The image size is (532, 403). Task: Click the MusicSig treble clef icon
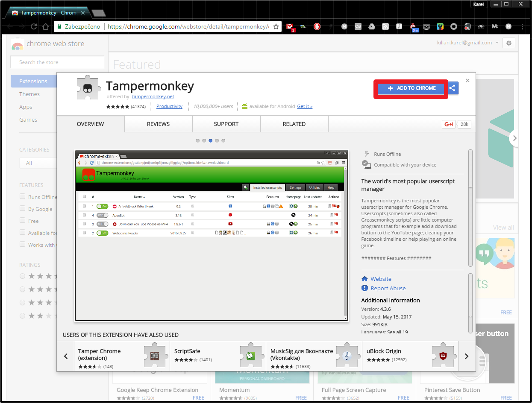(347, 356)
